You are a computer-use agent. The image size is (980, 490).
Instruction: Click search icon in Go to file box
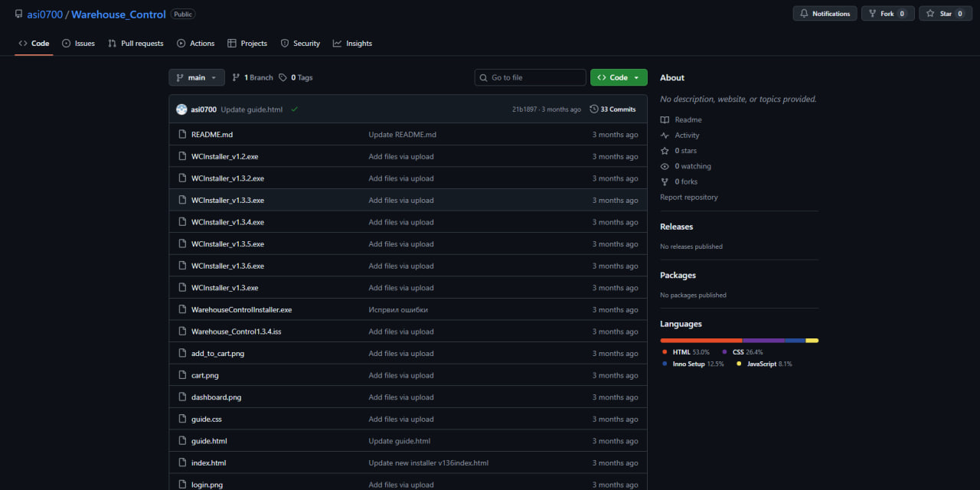click(x=483, y=77)
